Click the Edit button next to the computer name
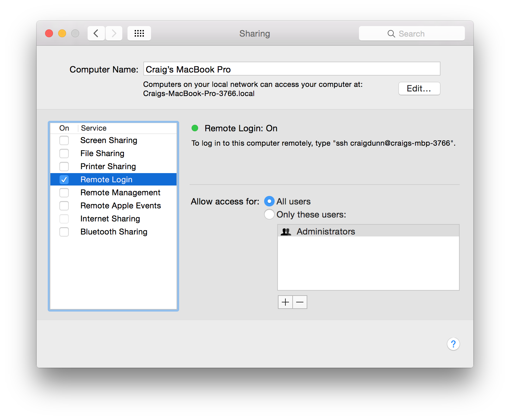 [419, 88]
